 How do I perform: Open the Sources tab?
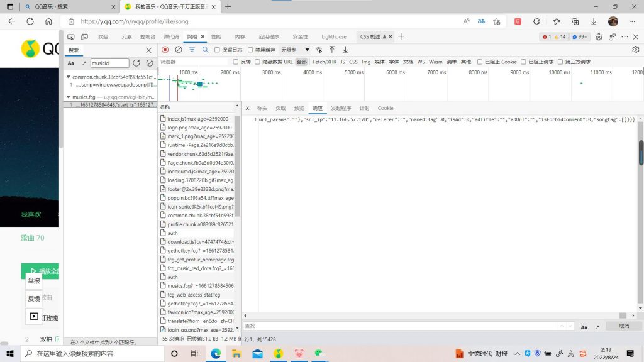pos(171,37)
